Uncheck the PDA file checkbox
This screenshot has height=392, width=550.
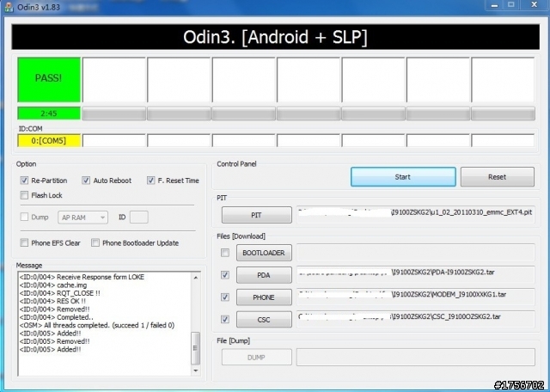pos(225,275)
